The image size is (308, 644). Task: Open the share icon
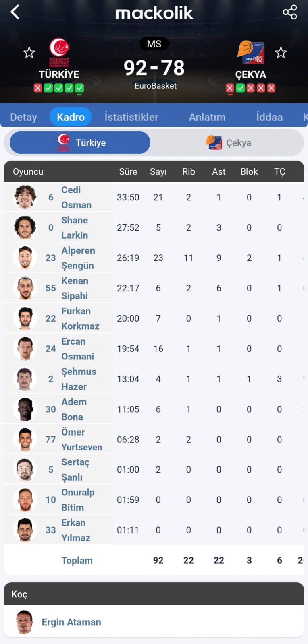click(289, 12)
